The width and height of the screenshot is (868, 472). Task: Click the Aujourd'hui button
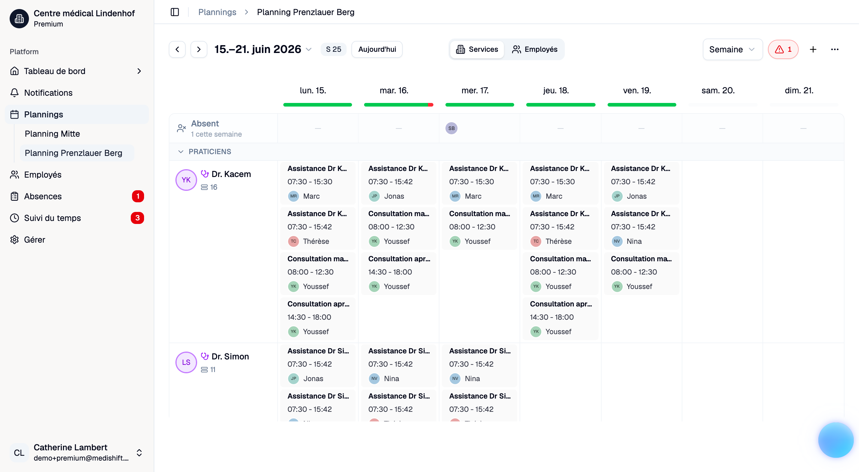[x=377, y=49]
